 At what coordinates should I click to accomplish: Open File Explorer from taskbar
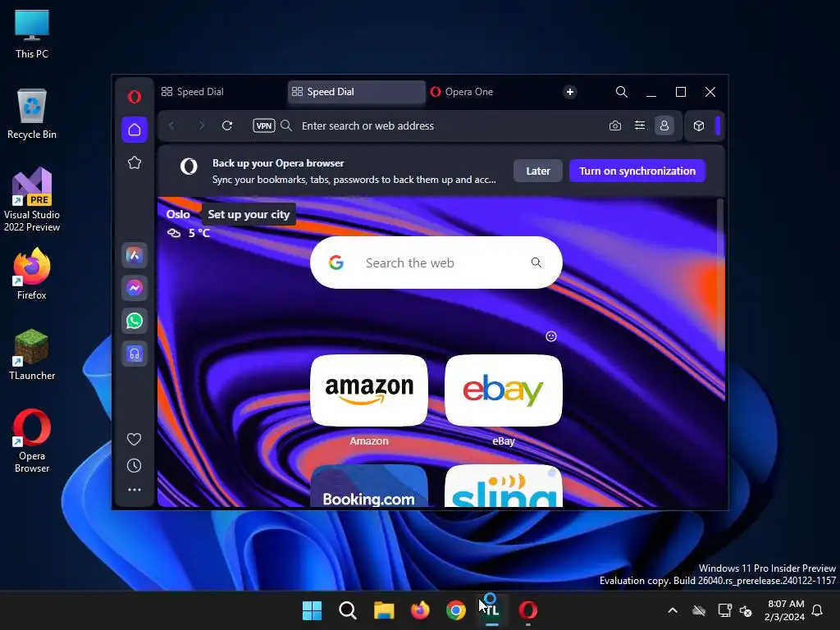click(384, 610)
